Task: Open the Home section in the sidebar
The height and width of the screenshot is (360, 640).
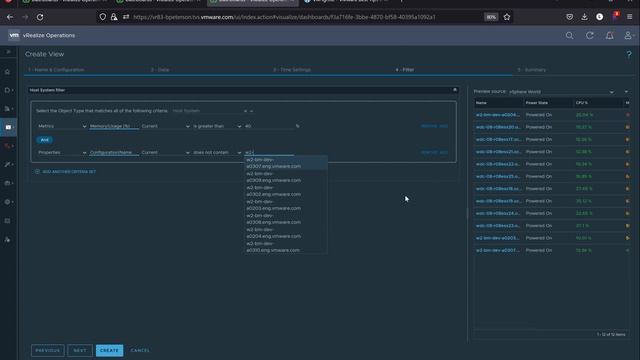Action: coord(7,72)
